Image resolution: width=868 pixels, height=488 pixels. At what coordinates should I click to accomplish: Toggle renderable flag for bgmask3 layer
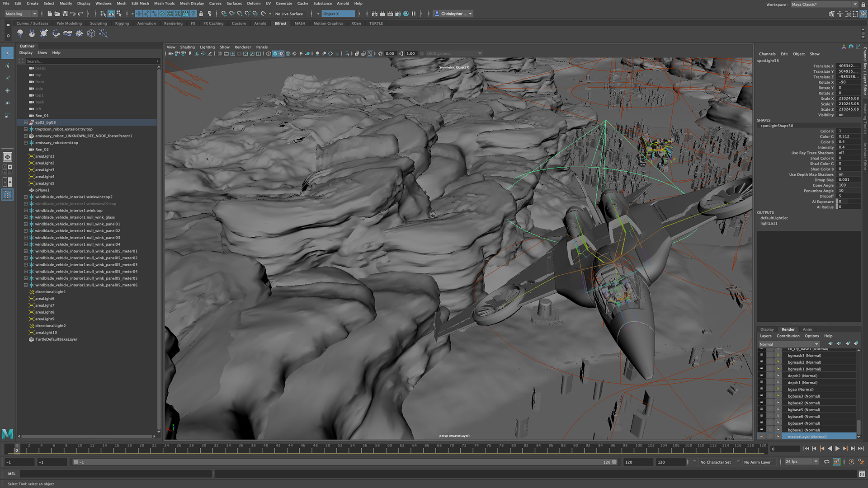tap(762, 356)
